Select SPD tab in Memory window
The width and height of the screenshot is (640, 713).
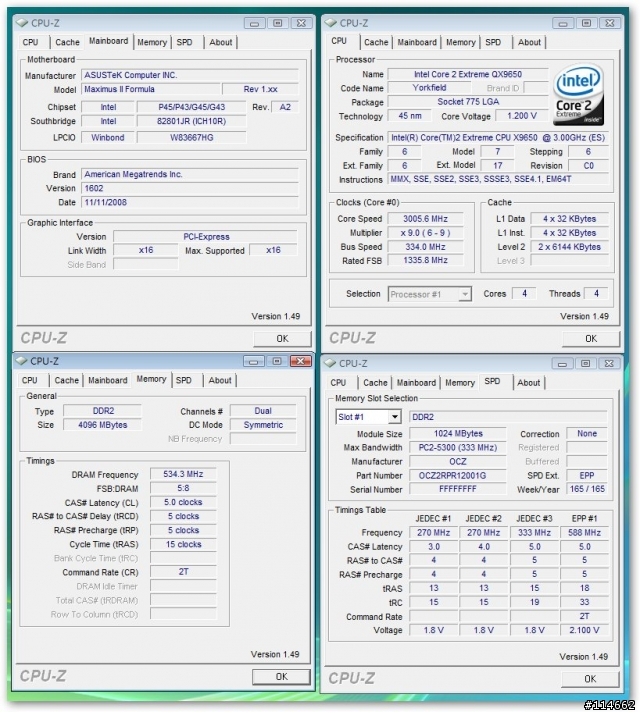click(184, 380)
